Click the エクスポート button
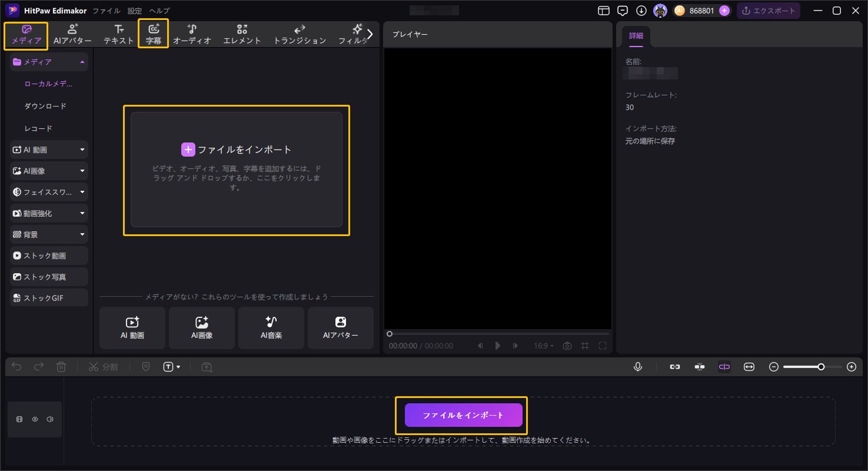This screenshot has height=471, width=868. (x=769, y=10)
